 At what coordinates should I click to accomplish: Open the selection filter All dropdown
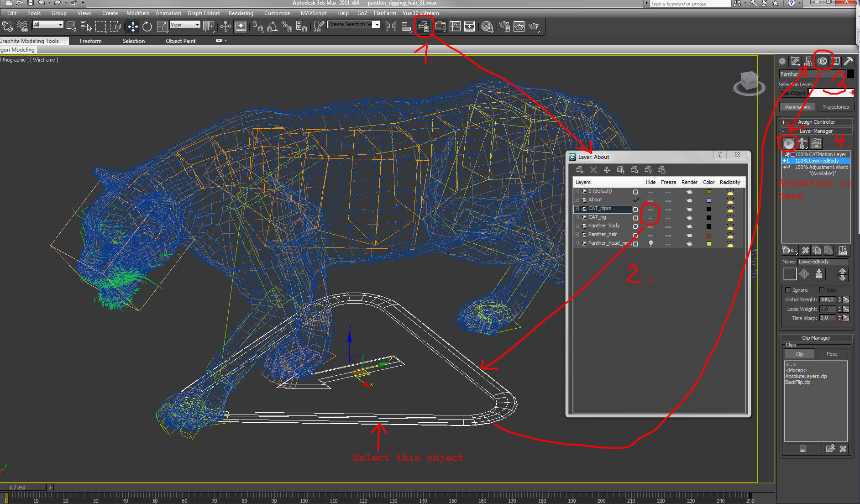pos(48,25)
